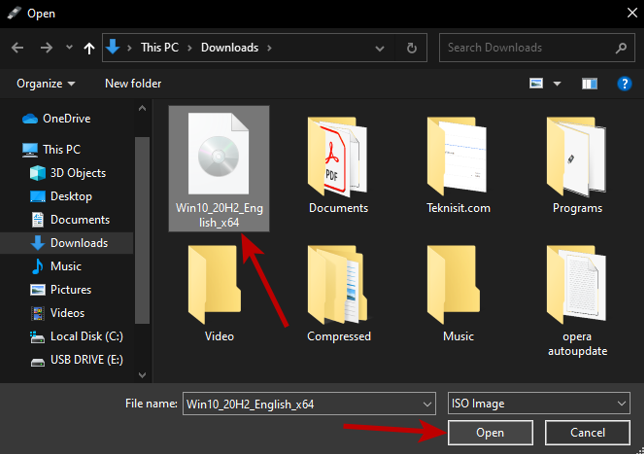Select This PC in navigation pane

(51, 150)
